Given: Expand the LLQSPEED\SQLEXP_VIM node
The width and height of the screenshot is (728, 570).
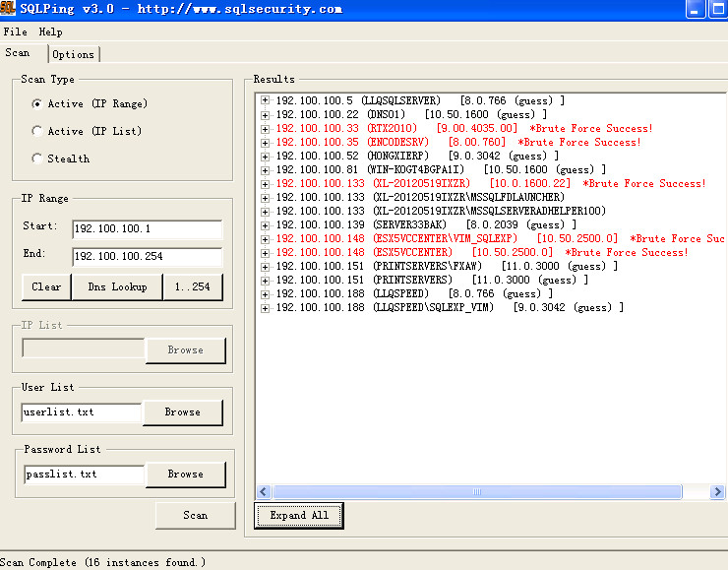Looking at the screenshot, I should pos(265,308).
